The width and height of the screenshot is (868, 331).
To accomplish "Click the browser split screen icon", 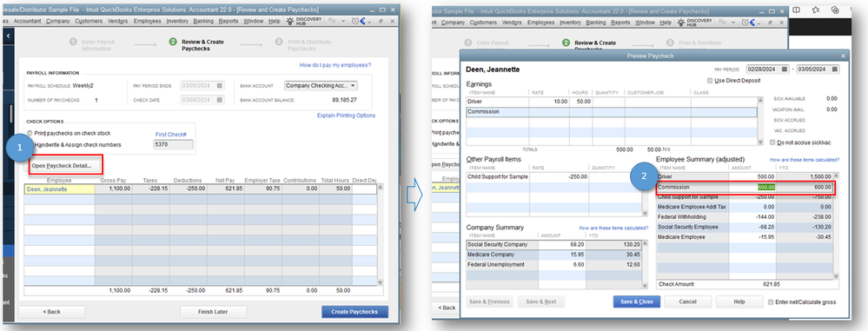I will (797, 10).
